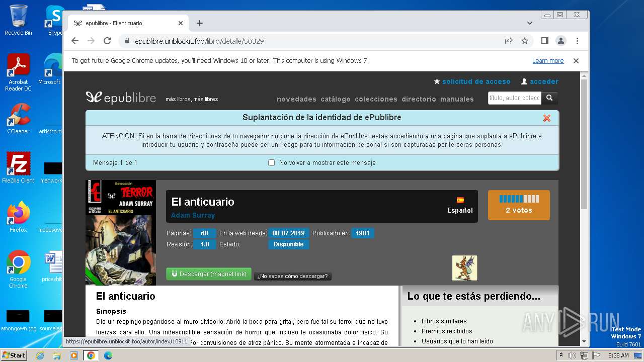Share this page via share icon
Viewport: 644px width, 362px height.
point(509,41)
